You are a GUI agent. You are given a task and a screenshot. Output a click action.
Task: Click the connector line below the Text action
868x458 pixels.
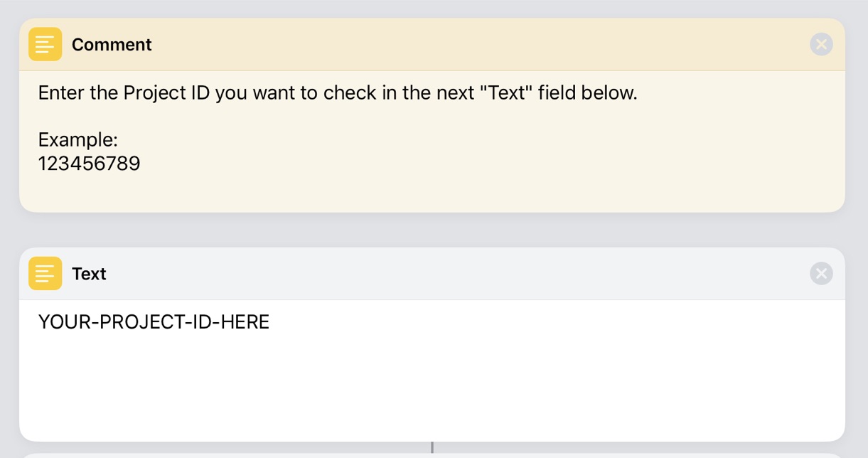pos(432,448)
